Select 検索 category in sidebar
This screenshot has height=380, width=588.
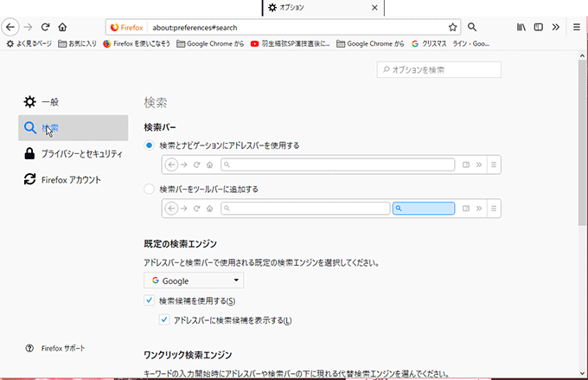pos(73,127)
